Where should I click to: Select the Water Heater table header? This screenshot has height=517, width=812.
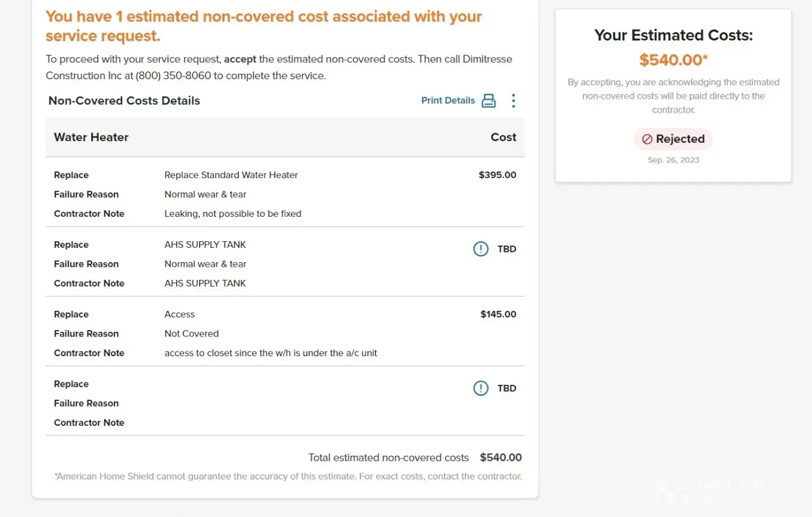91,138
